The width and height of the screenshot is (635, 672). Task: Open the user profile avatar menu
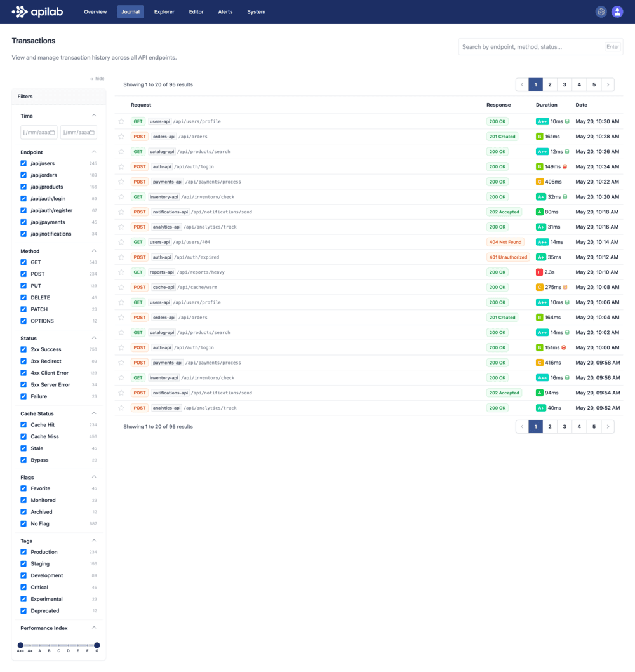617,11
